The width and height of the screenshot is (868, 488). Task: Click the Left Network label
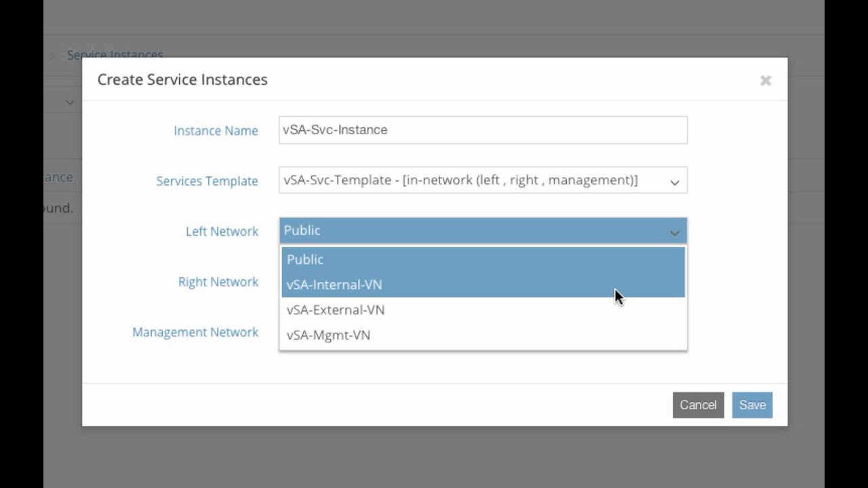click(222, 231)
